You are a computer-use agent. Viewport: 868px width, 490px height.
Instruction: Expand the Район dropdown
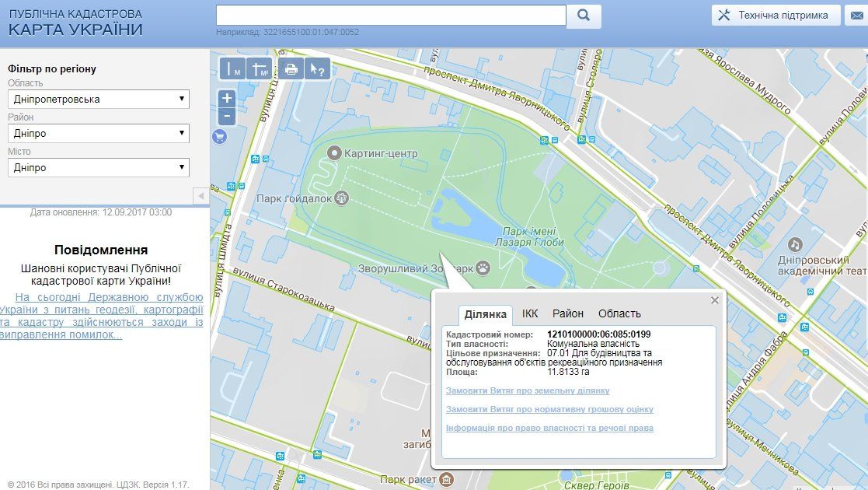point(99,133)
